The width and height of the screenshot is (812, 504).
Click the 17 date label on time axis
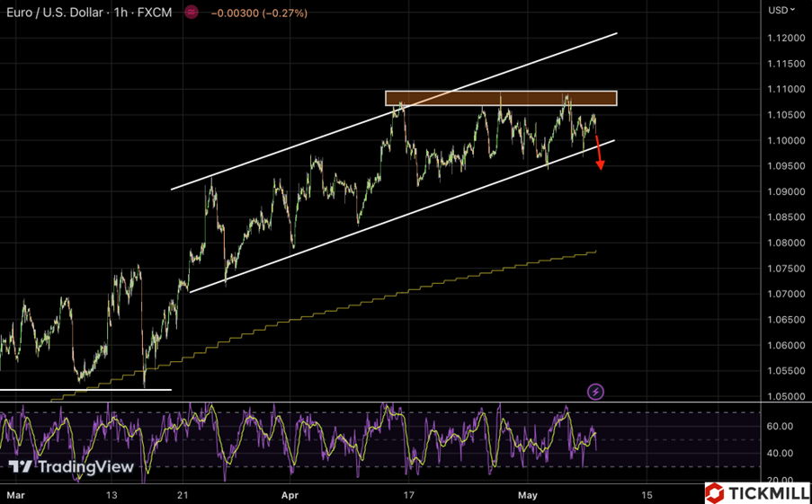(408, 495)
